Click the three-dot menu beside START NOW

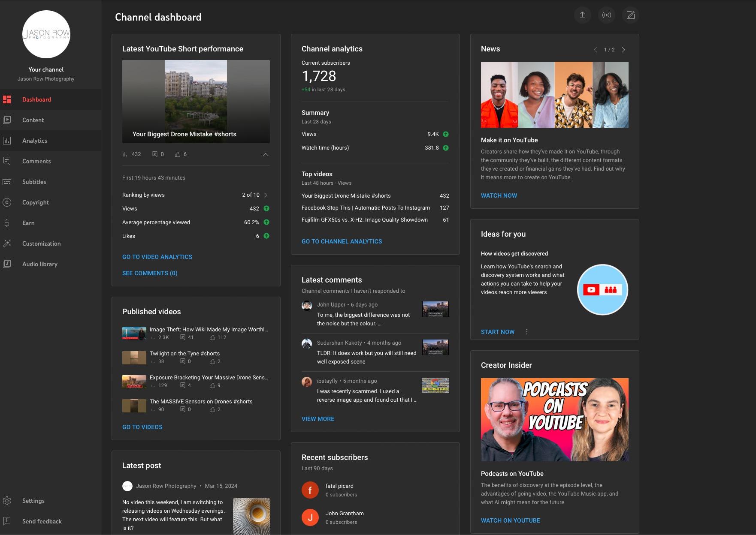(527, 332)
